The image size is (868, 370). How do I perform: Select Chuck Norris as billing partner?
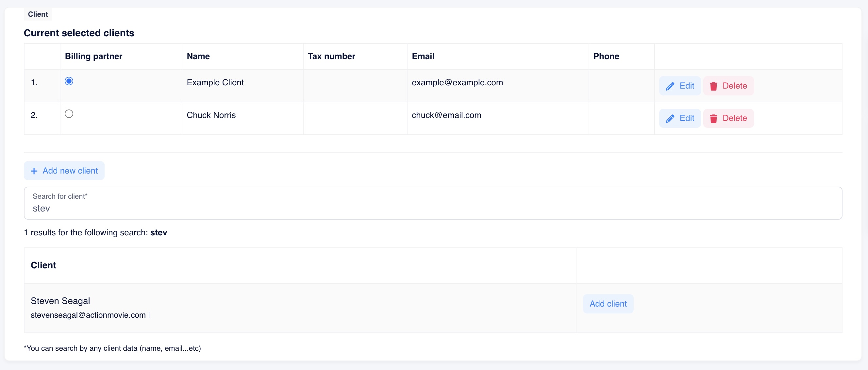pos(69,114)
